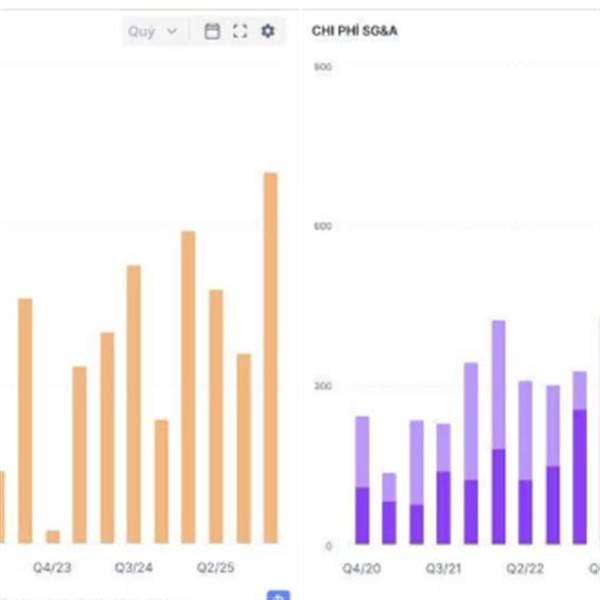Select the orange bar just before Q2/25
Screen dimensions: 600x600
pos(188,387)
